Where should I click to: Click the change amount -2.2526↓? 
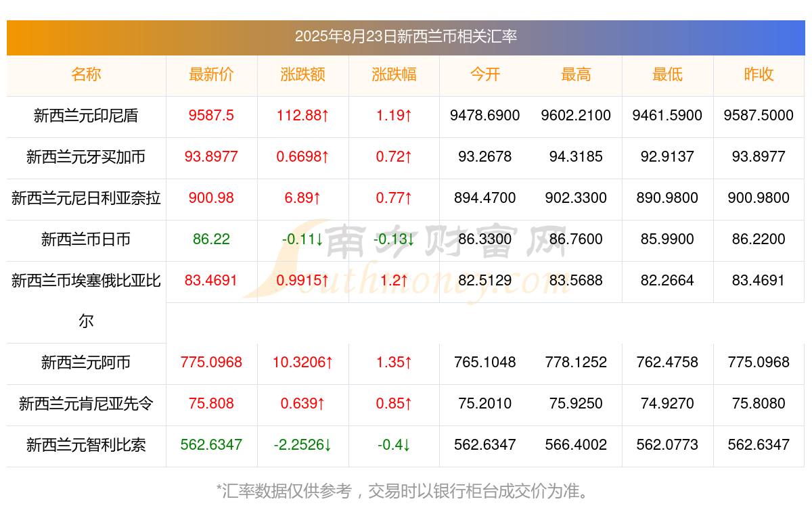302,446
